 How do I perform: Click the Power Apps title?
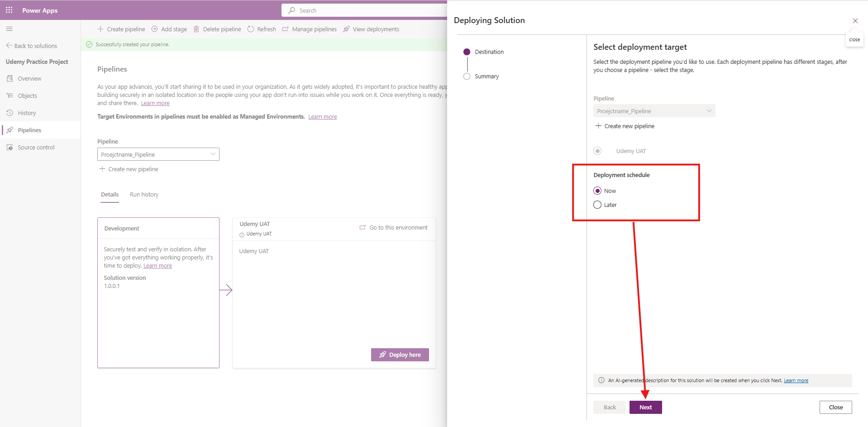pyautogui.click(x=40, y=10)
